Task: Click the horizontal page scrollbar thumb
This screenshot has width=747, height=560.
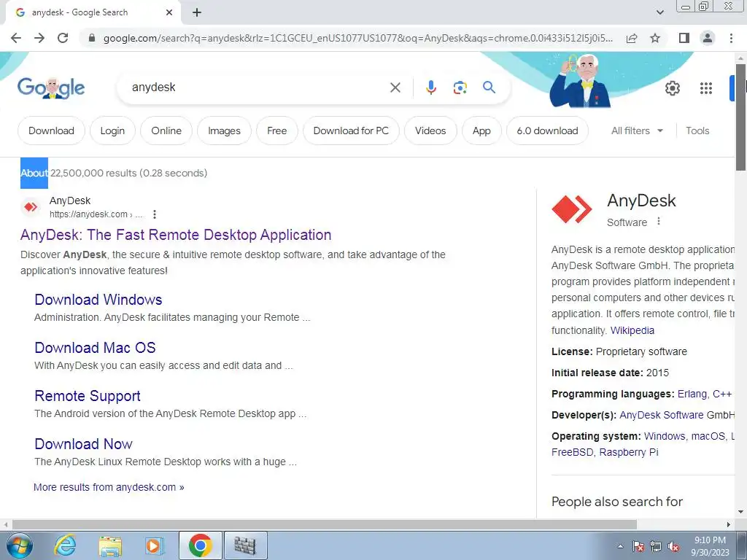Action: [x=325, y=524]
